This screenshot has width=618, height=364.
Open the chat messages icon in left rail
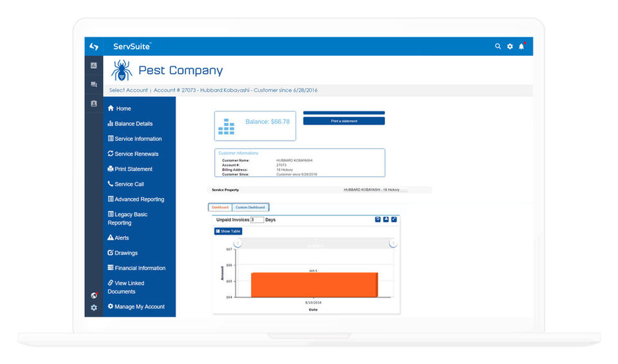[x=94, y=84]
